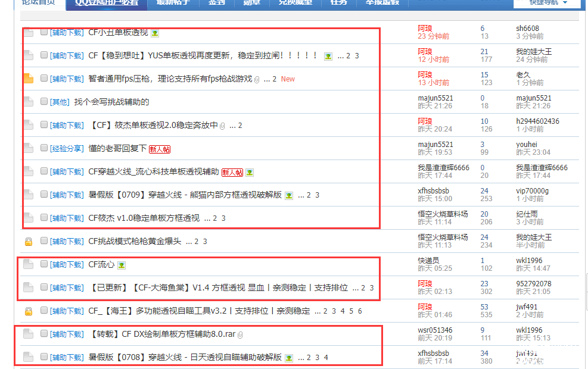The width and height of the screenshot is (588, 369).
Task: Click the folder icon beside 找个会写挑战辅助的
Action: 29,101
